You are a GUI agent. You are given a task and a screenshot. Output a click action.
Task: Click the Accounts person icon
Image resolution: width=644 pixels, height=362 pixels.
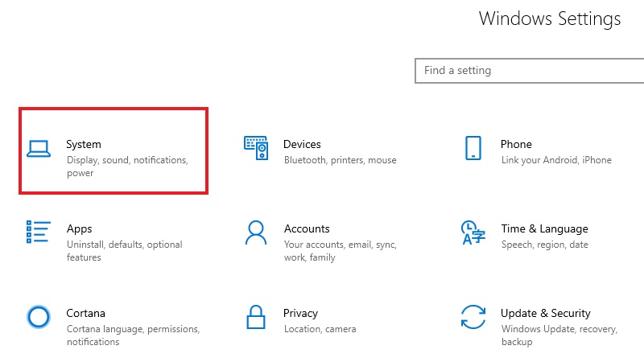click(x=256, y=232)
